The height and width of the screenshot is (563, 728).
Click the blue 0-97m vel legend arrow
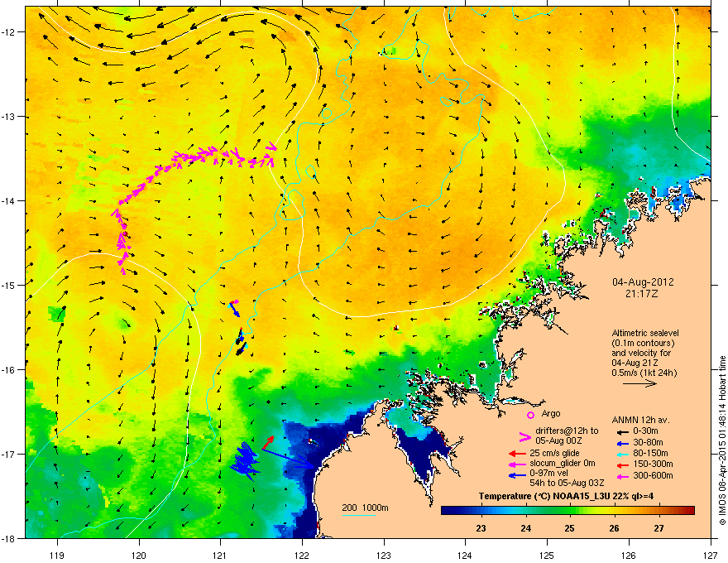coord(517,475)
